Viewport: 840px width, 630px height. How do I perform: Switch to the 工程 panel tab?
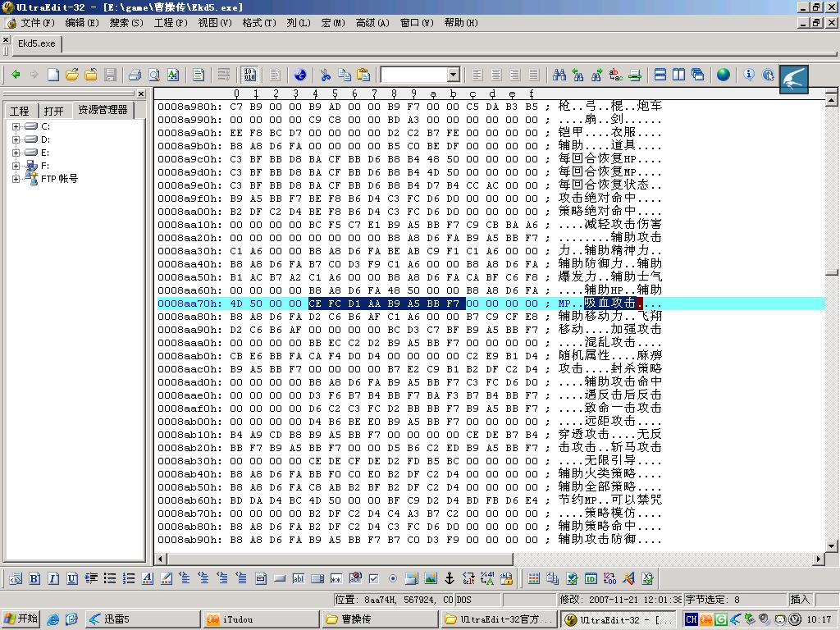19,111
